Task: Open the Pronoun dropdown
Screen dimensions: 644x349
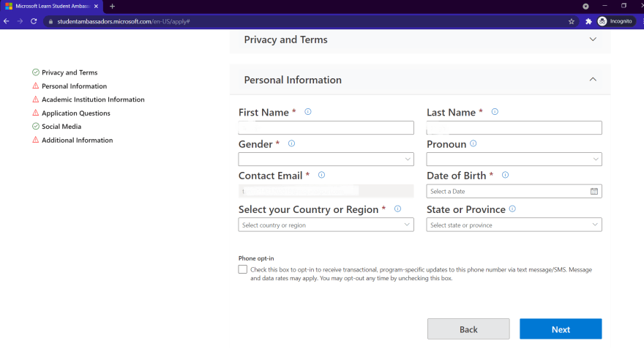Action: 514,160
